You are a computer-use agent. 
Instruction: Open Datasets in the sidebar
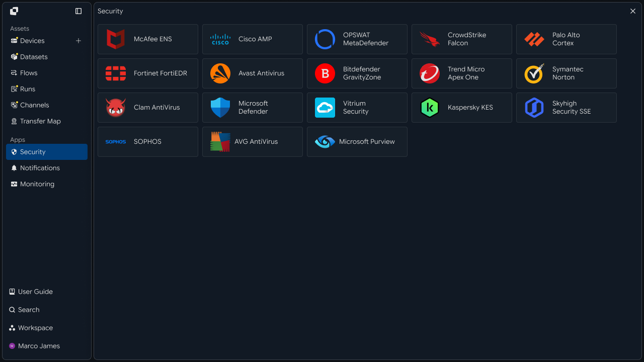47,57
